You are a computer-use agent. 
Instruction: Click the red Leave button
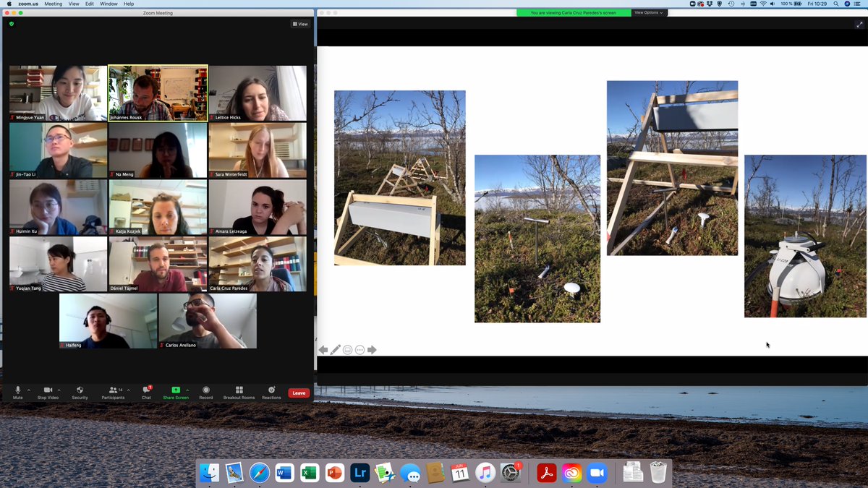(x=299, y=393)
